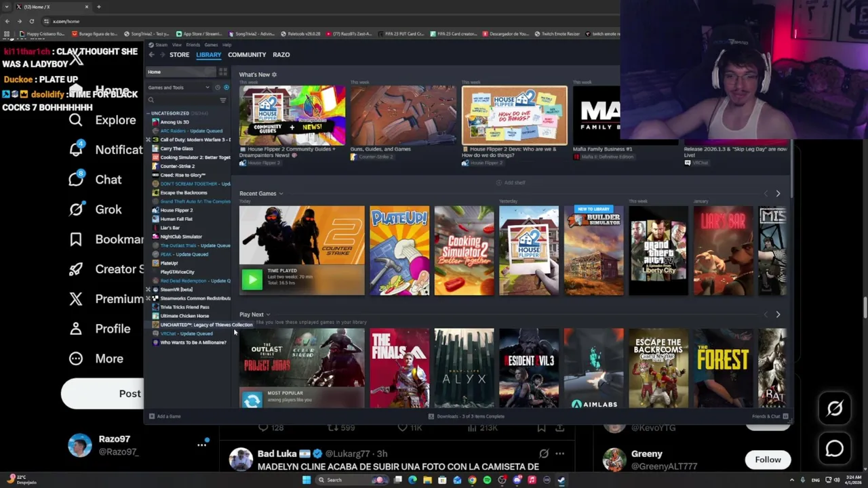Open Chrome from the taskbar
The width and height of the screenshot is (868, 488).
[x=472, y=480]
